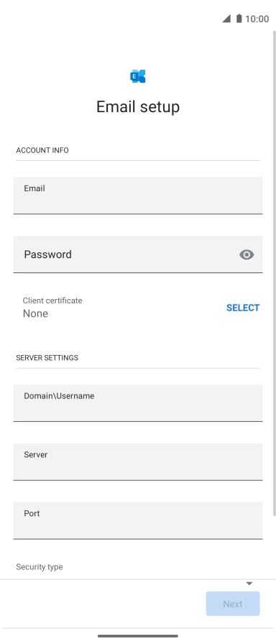Select the Server input field

pyautogui.click(x=138, y=461)
